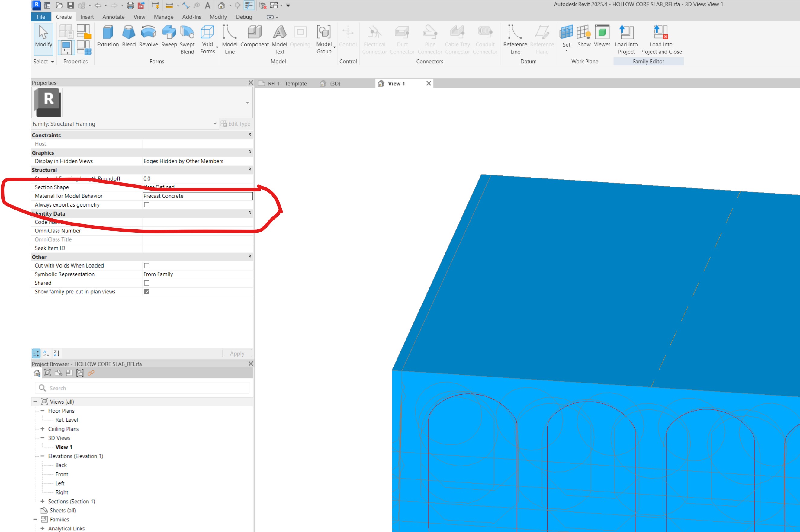This screenshot has width=800, height=532.
Task: Enable Always export as geometry
Action: coord(146,205)
